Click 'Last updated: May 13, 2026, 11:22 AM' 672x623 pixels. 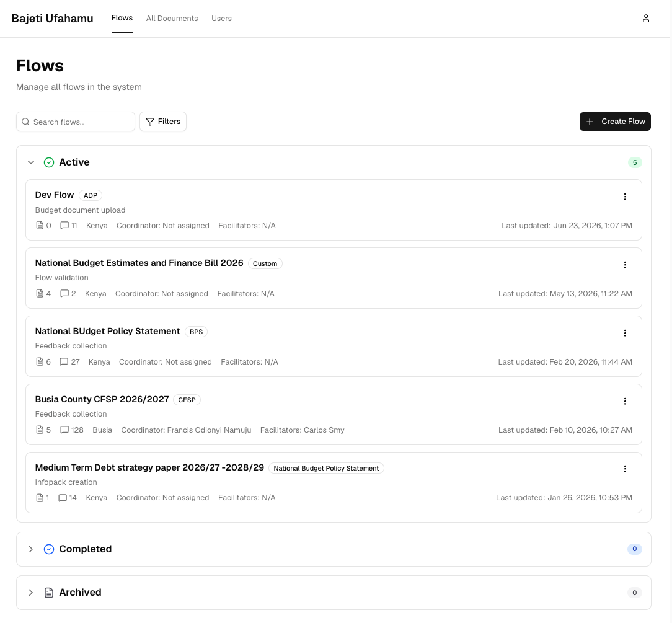pyautogui.click(x=565, y=293)
